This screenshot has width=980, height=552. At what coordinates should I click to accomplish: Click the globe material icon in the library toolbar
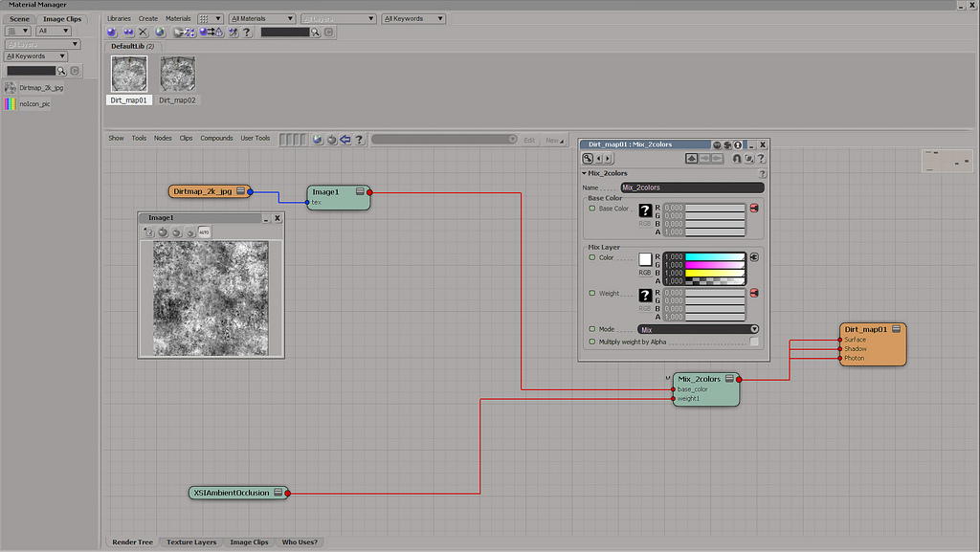160,32
